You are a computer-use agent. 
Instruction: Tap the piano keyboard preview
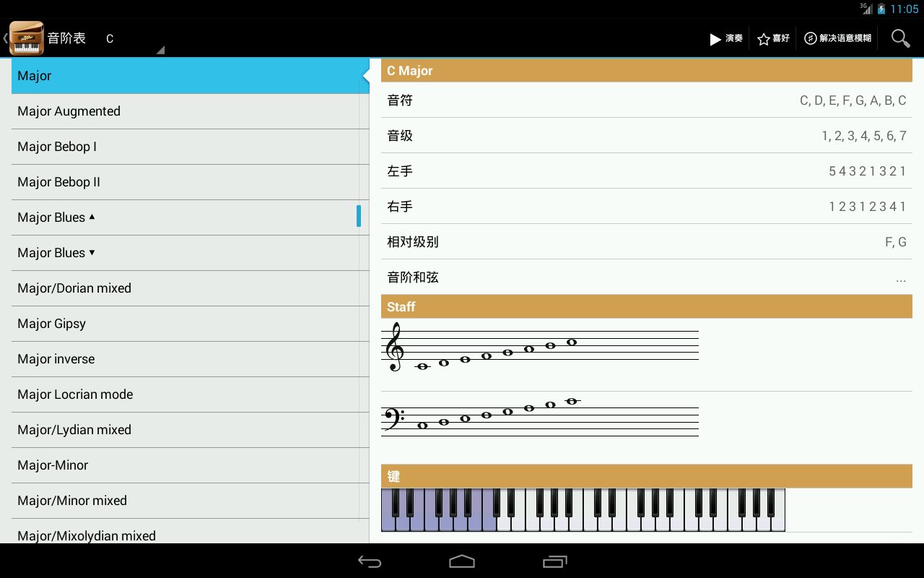(583, 510)
